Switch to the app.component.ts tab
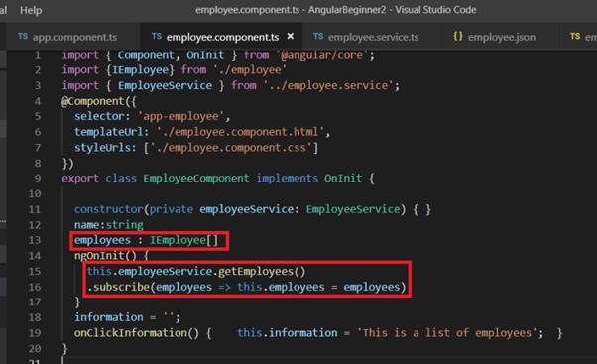This screenshot has height=364, width=597. (74, 37)
